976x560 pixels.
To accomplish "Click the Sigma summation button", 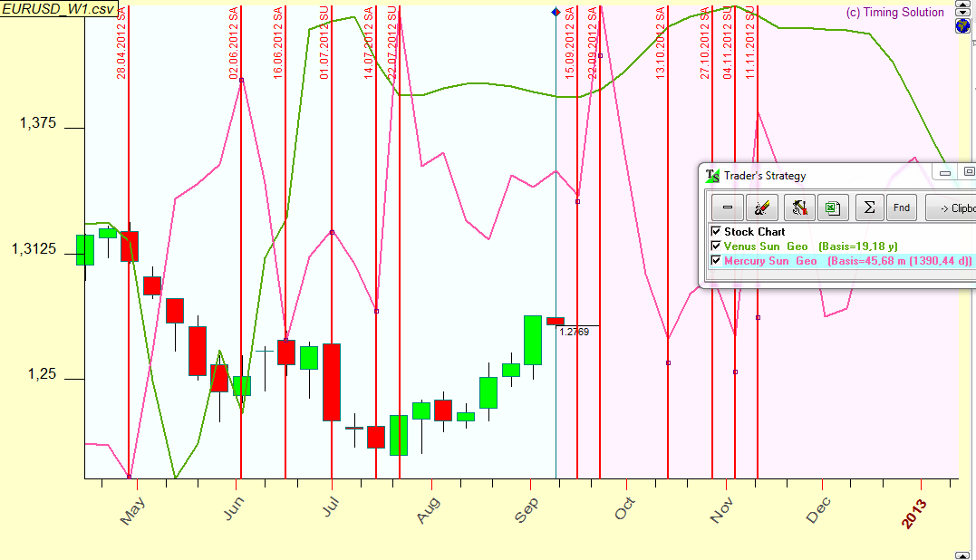I will [868, 208].
